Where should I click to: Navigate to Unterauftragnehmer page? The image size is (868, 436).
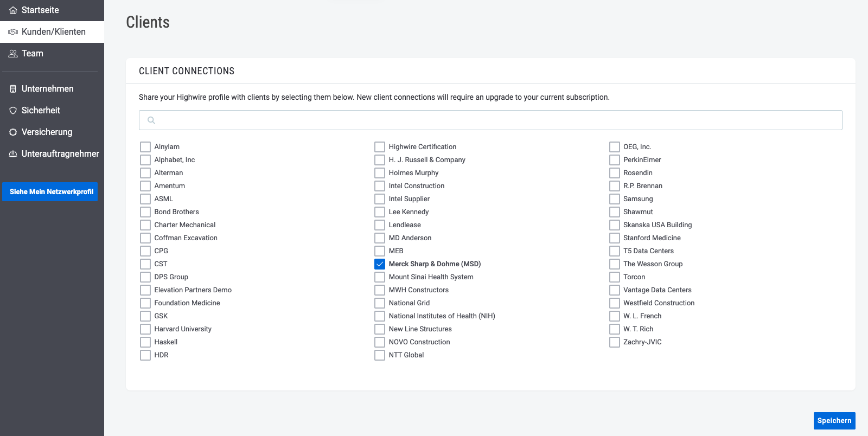click(60, 154)
